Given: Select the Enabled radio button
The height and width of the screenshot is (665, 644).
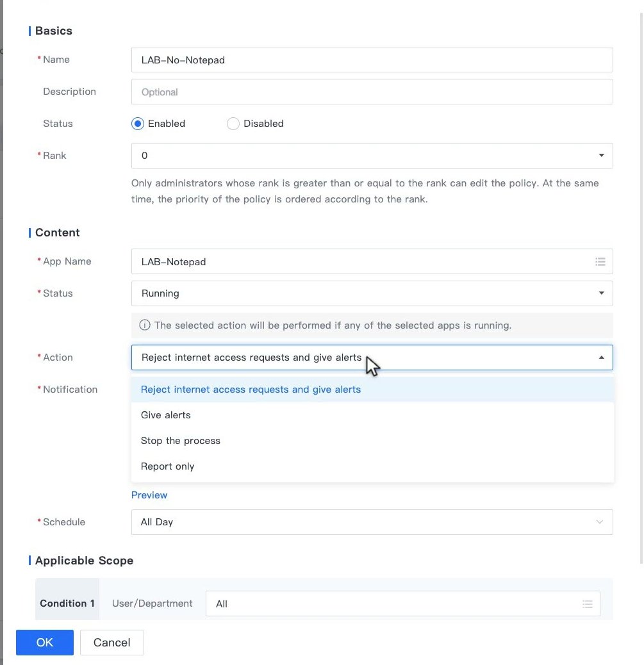Looking at the screenshot, I should tap(138, 124).
